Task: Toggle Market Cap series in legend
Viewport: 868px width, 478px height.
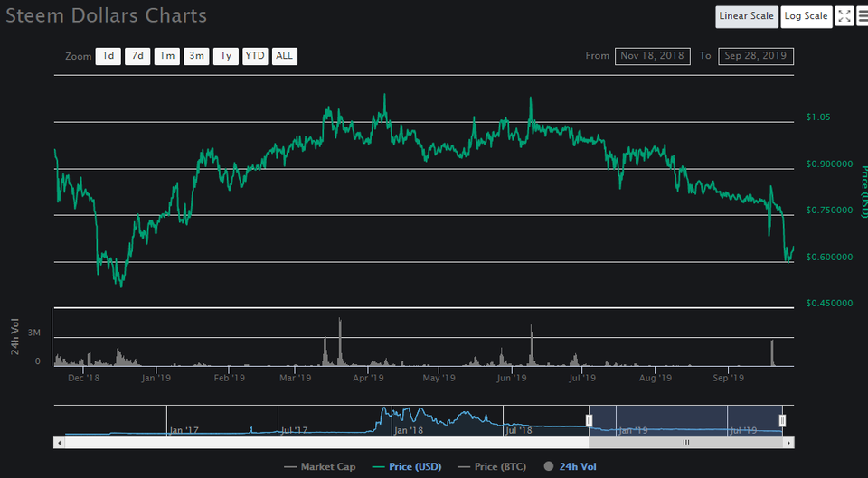Action: (x=319, y=467)
